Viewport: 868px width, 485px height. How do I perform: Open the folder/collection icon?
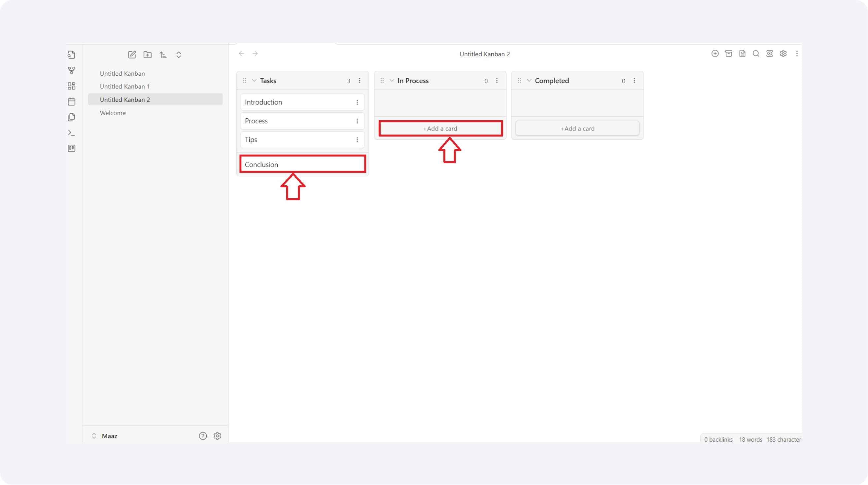147,55
